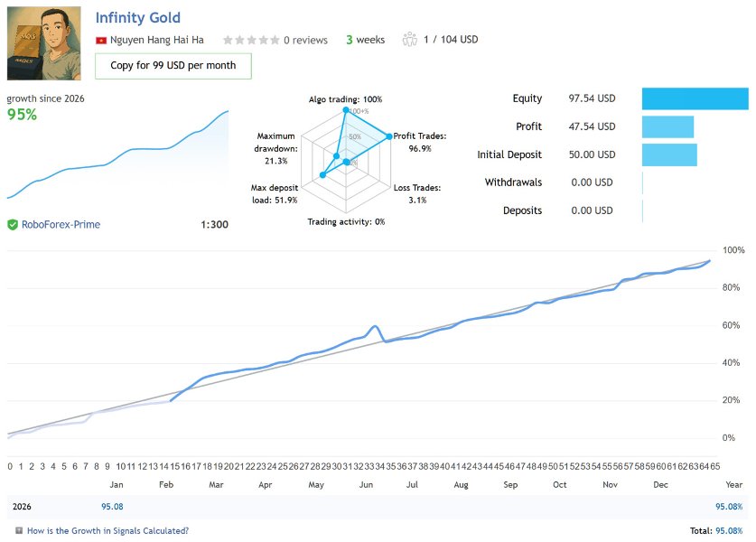The height and width of the screenshot is (542, 756).
Task: Click the subscribers people icon
Action: 410,40
